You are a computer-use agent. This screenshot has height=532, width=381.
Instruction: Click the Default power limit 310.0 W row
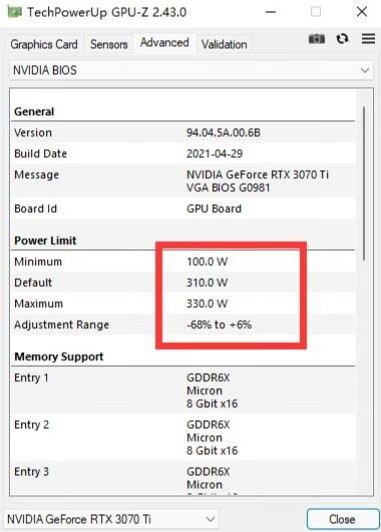[x=183, y=283]
